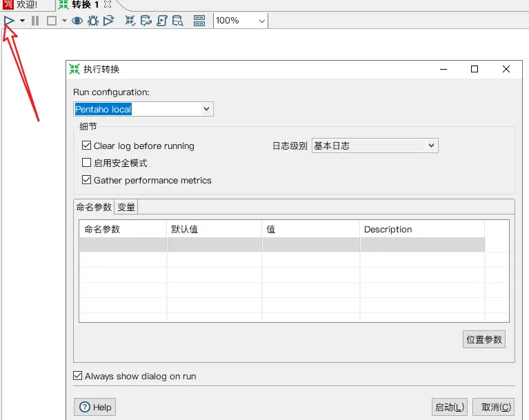Screen dimensions: 529x420
Task: Click the Verify transformation icon
Action: pos(130,21)
